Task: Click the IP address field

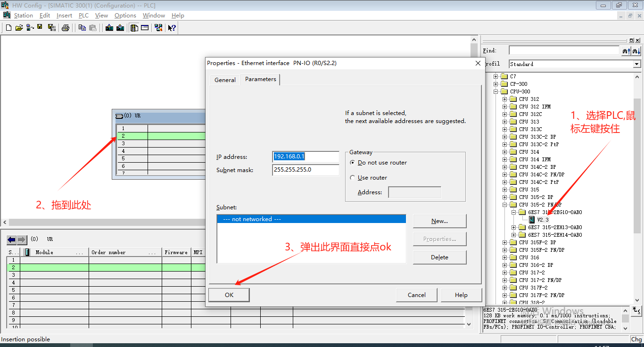Action: (305, 157)
